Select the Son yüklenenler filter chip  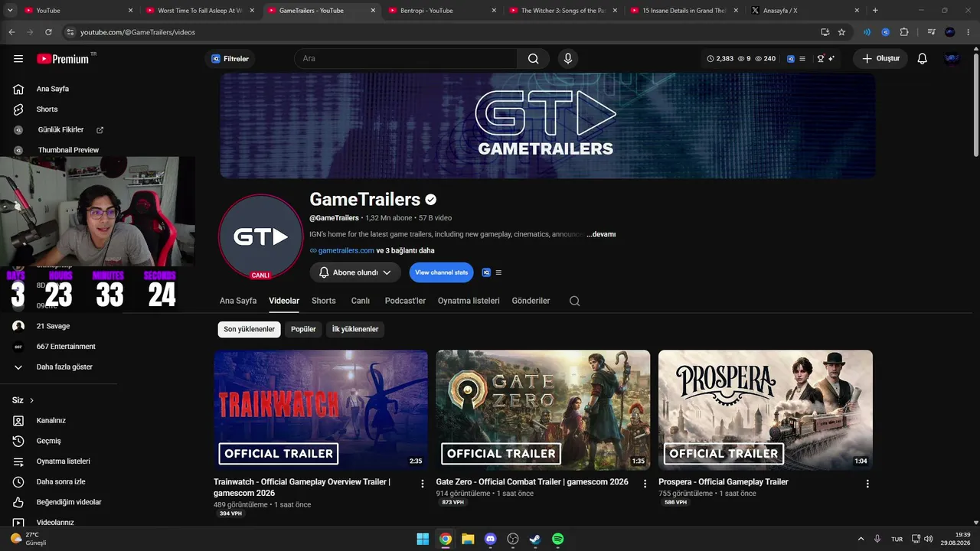[x=249, y=329]
